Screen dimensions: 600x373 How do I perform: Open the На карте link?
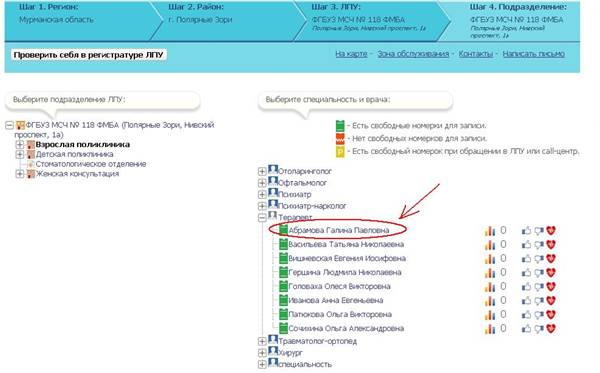click(x=351, y=54)
